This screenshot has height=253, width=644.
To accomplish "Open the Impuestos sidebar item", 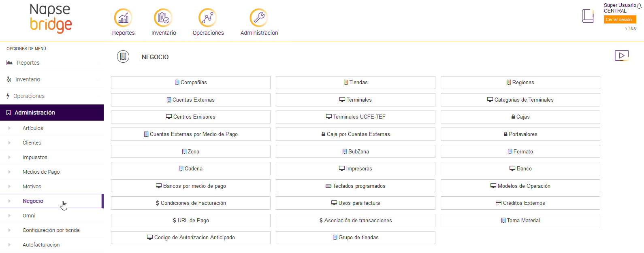I will click(x=35, y=157).
